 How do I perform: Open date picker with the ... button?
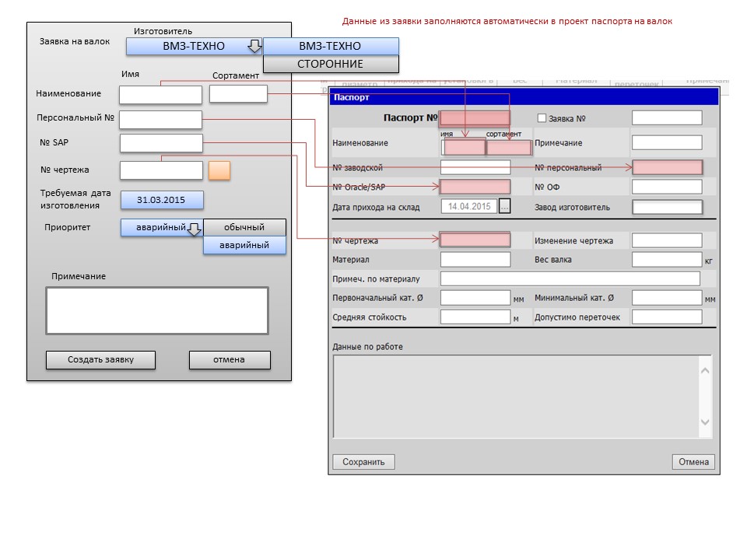pos(504,206)
